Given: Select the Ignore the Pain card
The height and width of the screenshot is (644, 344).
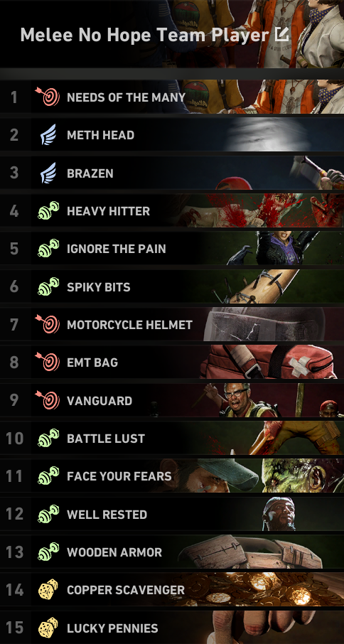Looking at the screenshot, I should pyautogui.click(x=172, y=249).
